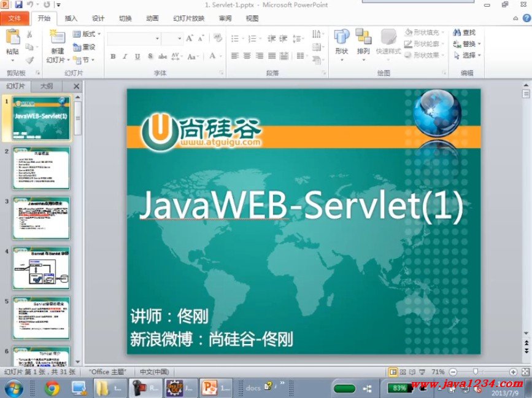This screenshot has width=532, height=398.
Task: Paste using the 粘贴 clipboard icon
Action: pyautogui.click(x=12, y=37)
